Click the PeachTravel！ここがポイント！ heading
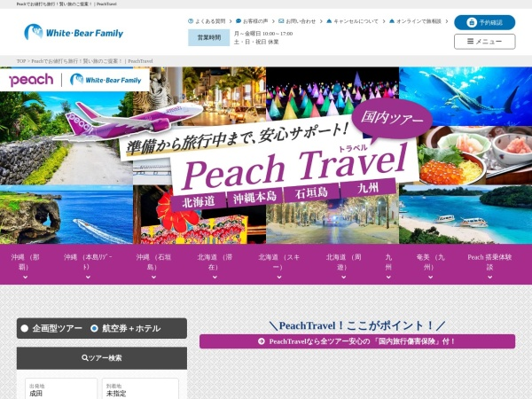 click(357, 325)
